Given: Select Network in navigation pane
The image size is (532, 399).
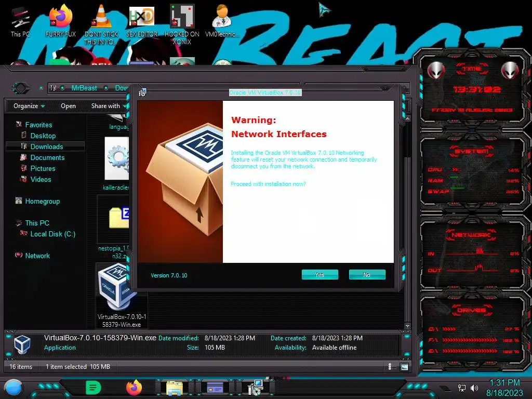Looking at the screenshot, I should [x=37, y=256].
